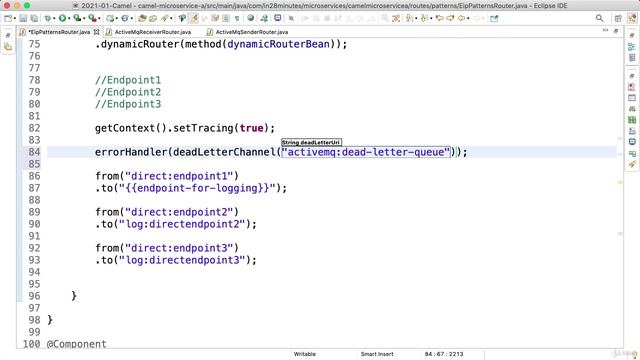Open the Back history dropdown arrow
Viewport: 640px width, 360px height.
click(x=468, y=18)
